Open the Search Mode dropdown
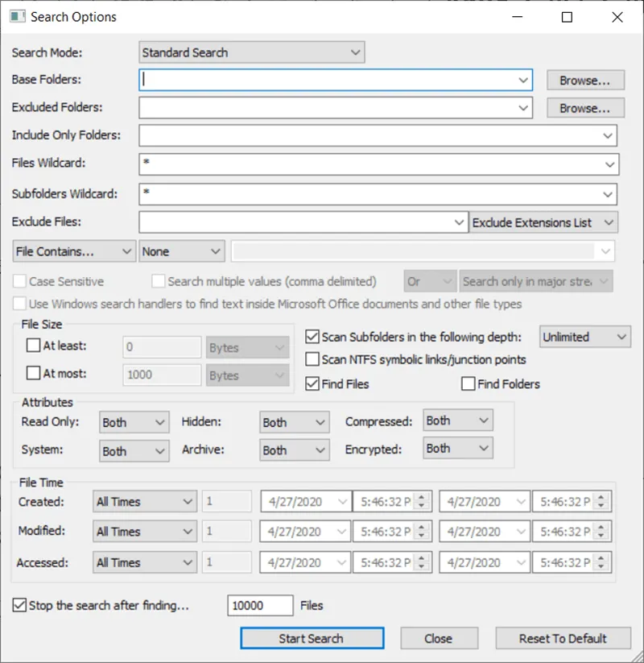 pyautogui.click(x=251, y=53)
